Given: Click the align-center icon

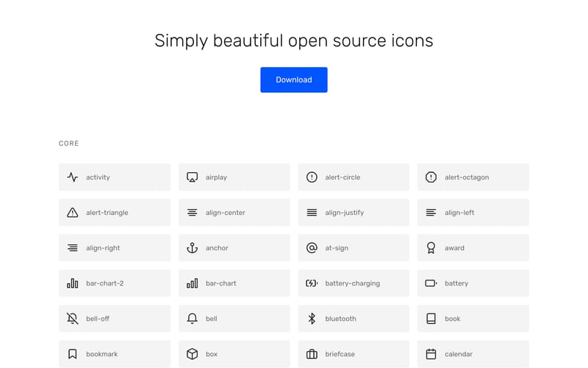Looking at the screenshot, I should [192, 213].
